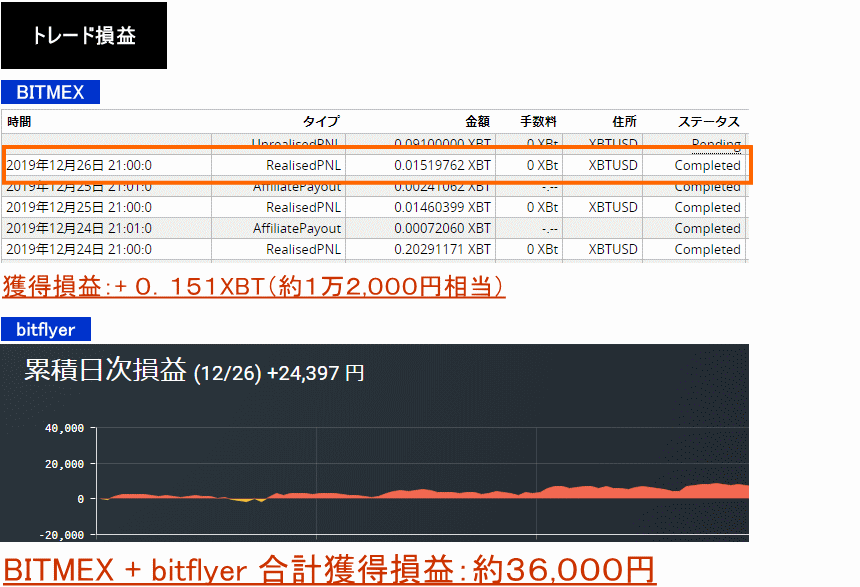Click the タイプ column header

(x=321, y=121)
